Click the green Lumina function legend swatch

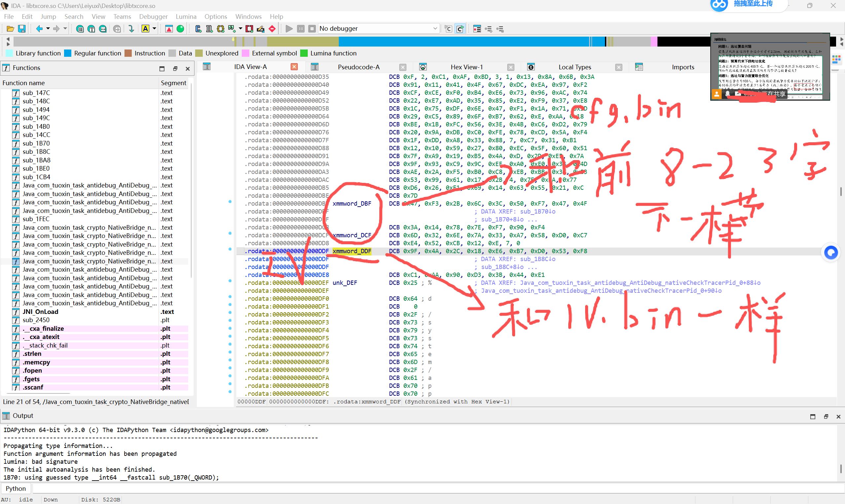tap(304, 53)
